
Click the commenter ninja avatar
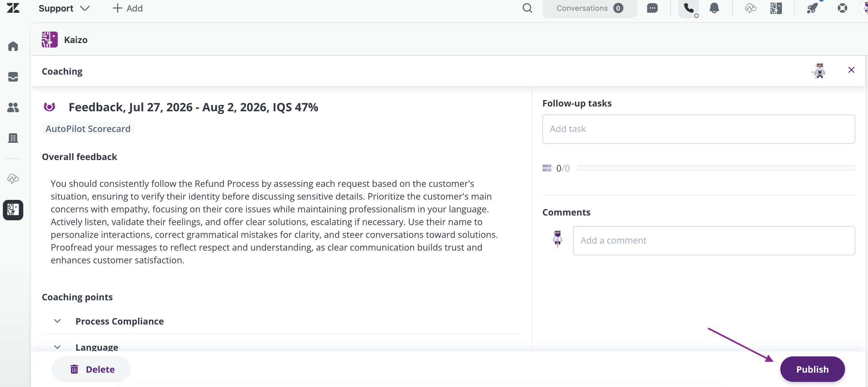pos(558,239)
